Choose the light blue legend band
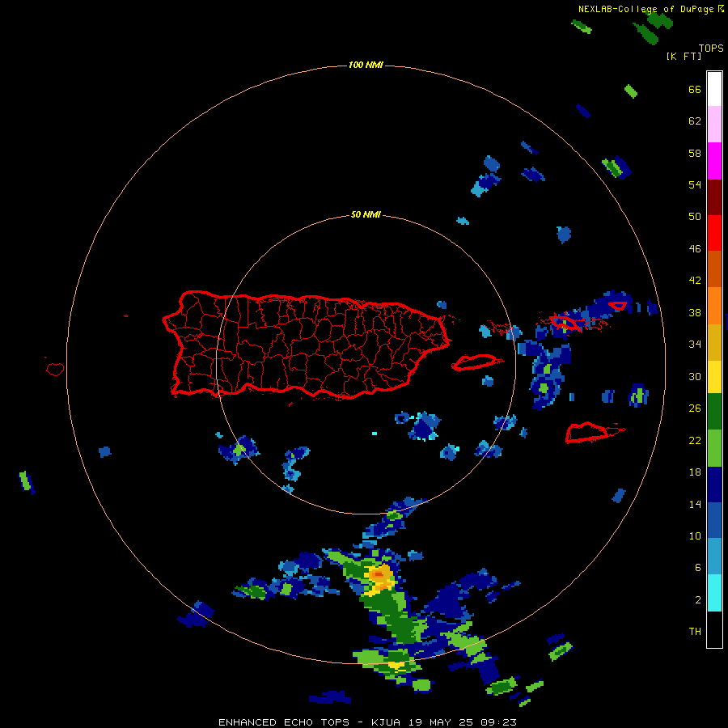Viewport: 728px width, 728px height. pos(714,557)
